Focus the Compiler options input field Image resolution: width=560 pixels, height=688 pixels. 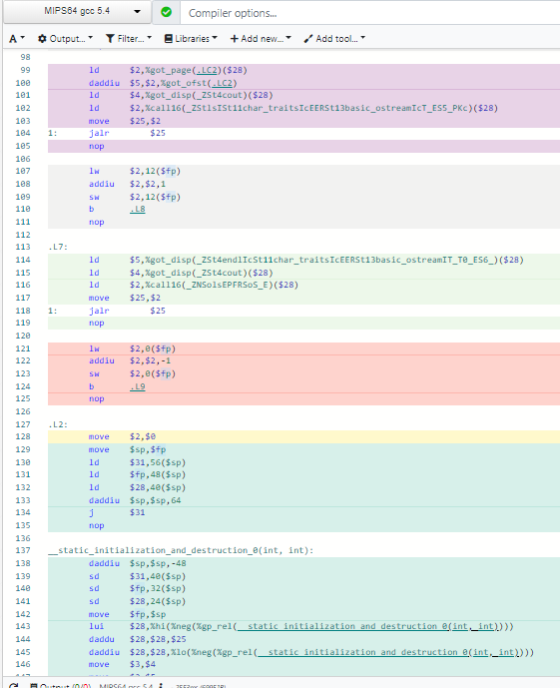(370, 13)
